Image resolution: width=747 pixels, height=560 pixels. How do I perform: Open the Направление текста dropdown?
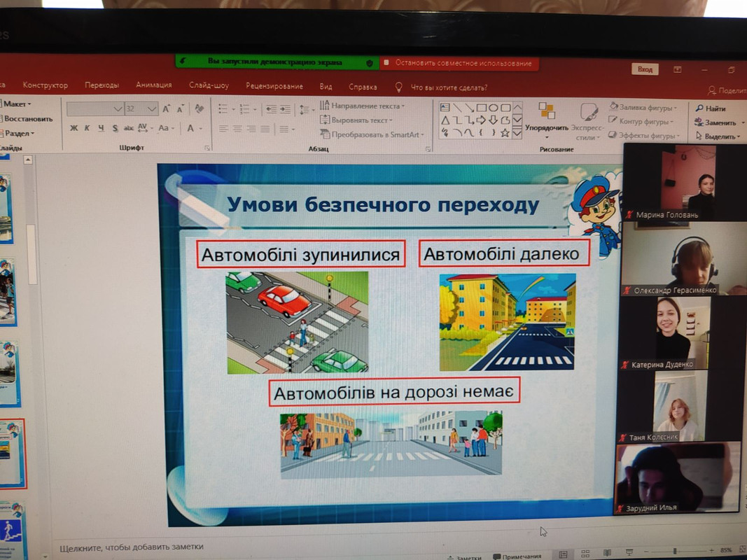tap(362, 106)
